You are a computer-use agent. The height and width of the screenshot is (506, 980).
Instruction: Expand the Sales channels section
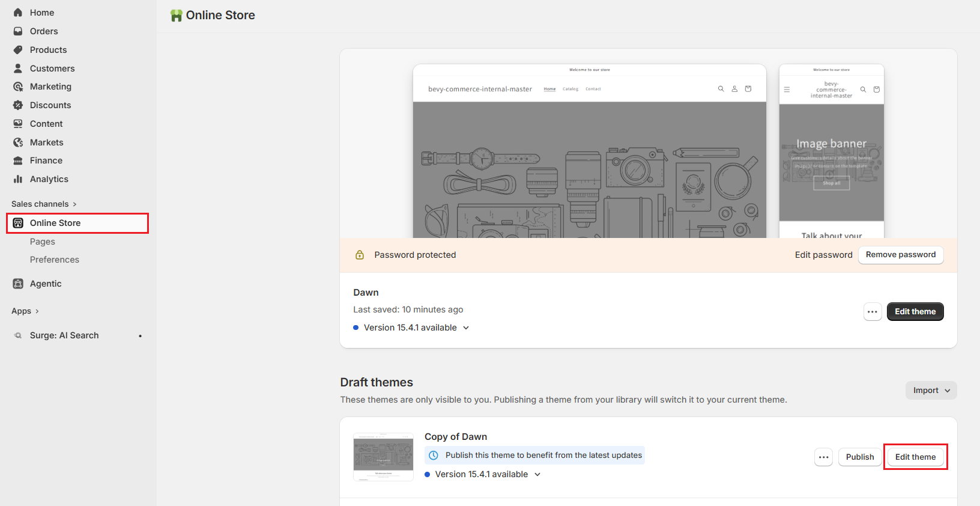[x=44, y=204]
